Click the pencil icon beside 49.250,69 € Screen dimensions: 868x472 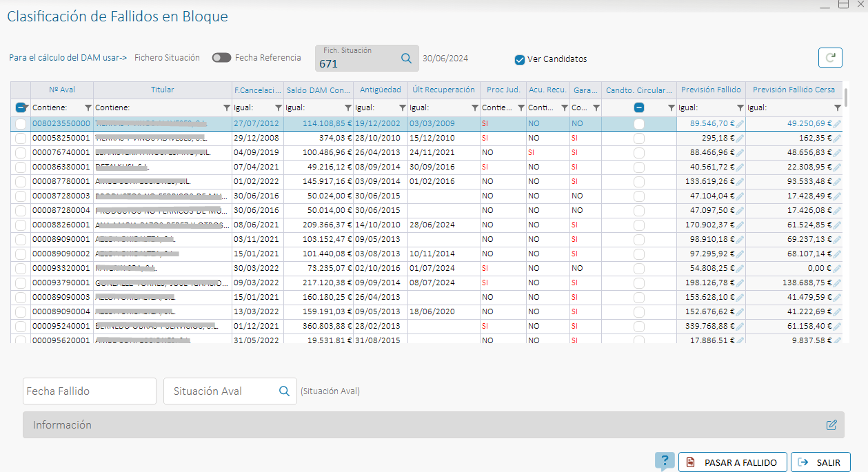836,124
